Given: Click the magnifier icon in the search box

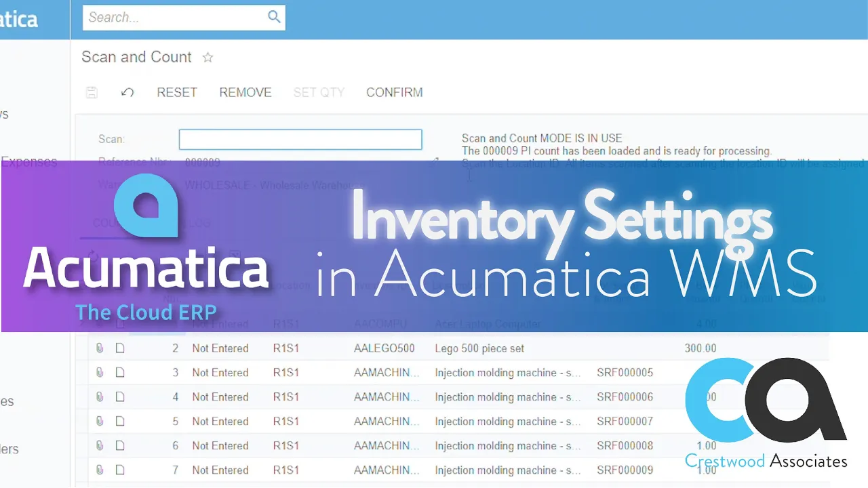Looking at the screenshot, I should click(x=274, y=17).
